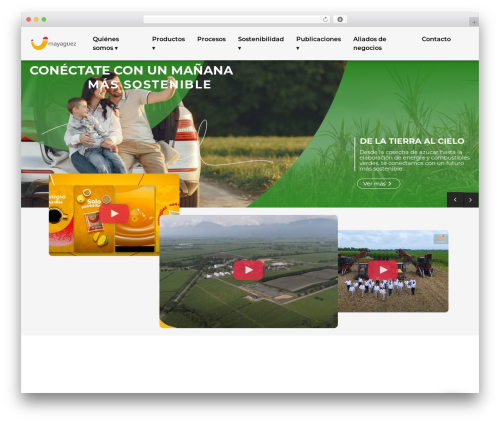Open Aliados de negocios link
Image resolution: width=500 pixels, height=423 pixels.
(x=370, y=43)
